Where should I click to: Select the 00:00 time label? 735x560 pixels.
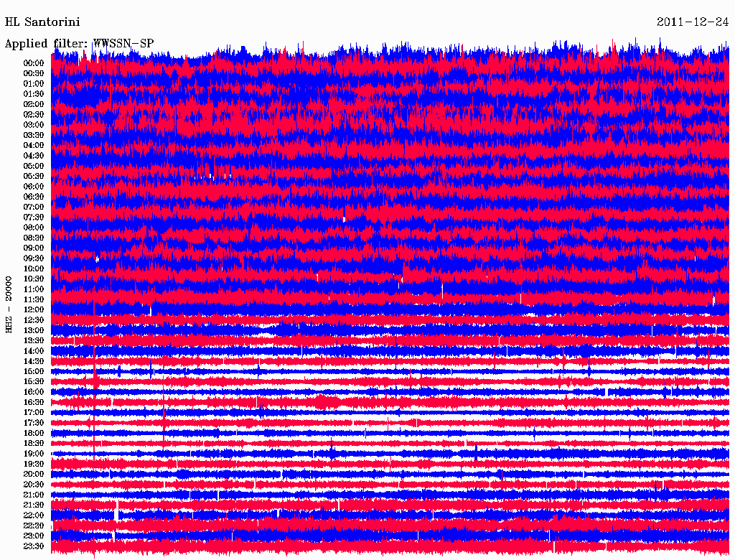34,63
